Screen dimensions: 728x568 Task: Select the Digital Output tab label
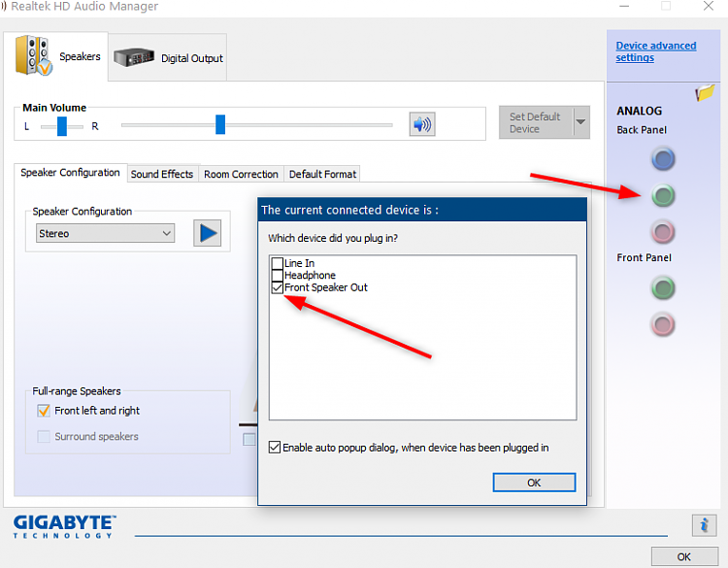(x=192, y=58)
